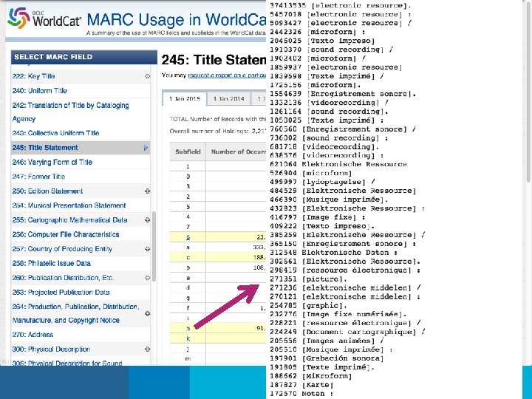Open 256: Computer File Characteristics

coord(66,234)
